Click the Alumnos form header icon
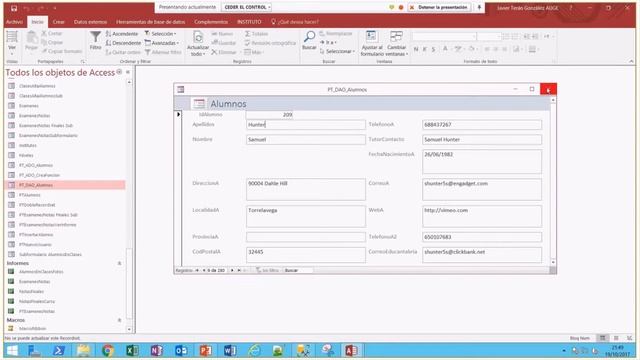This screenshot has height=360, width=640. point(199,104)
